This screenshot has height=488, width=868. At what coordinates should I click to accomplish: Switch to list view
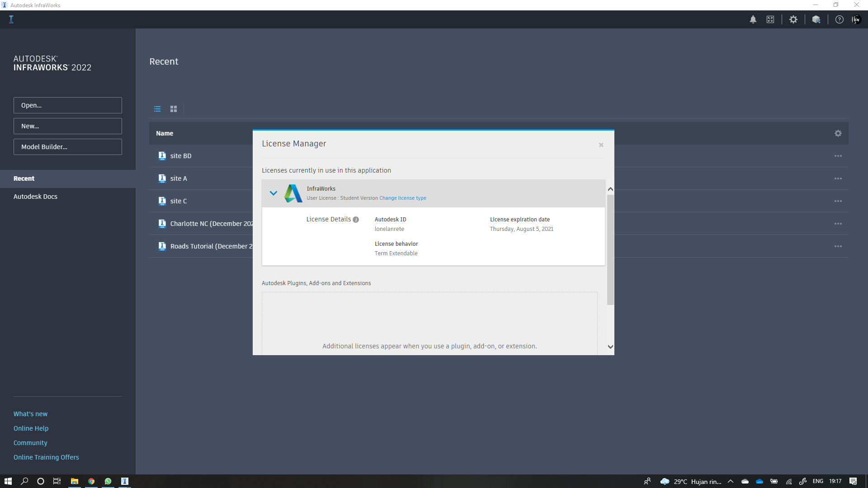tap(157, 109)
